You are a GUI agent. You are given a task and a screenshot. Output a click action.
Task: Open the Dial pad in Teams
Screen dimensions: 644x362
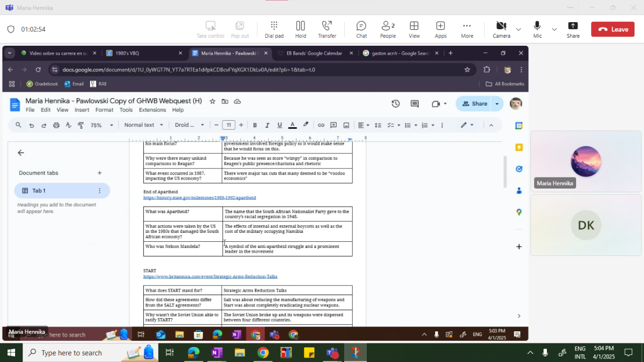274,29
